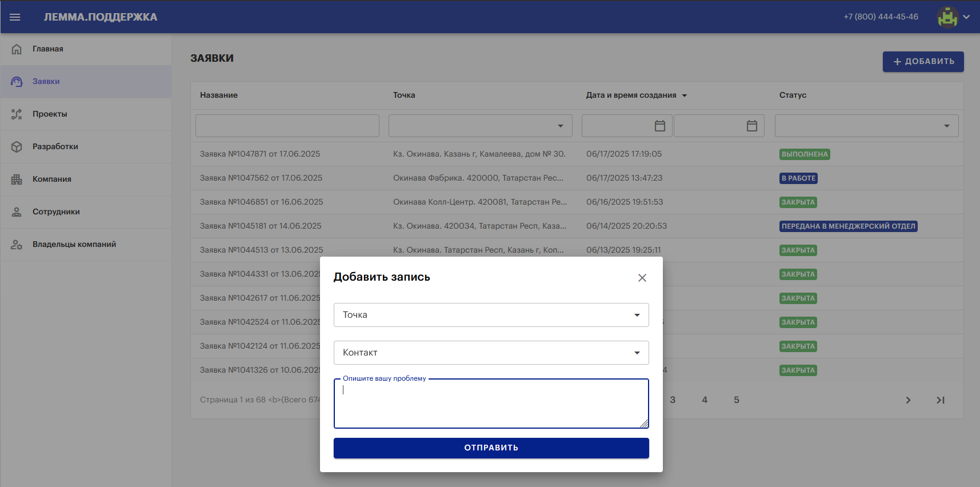The height and width of the screenshot is (487, 980).
Task: Click the Владельцы компаний icon
Action: [17, 245]
